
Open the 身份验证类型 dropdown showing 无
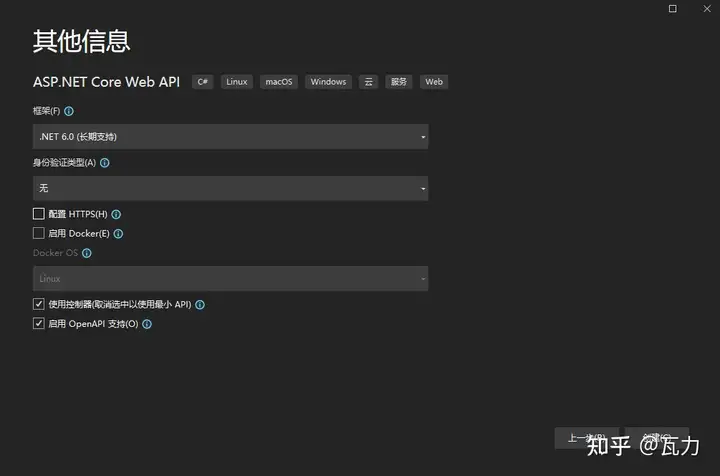pos(231,188)
